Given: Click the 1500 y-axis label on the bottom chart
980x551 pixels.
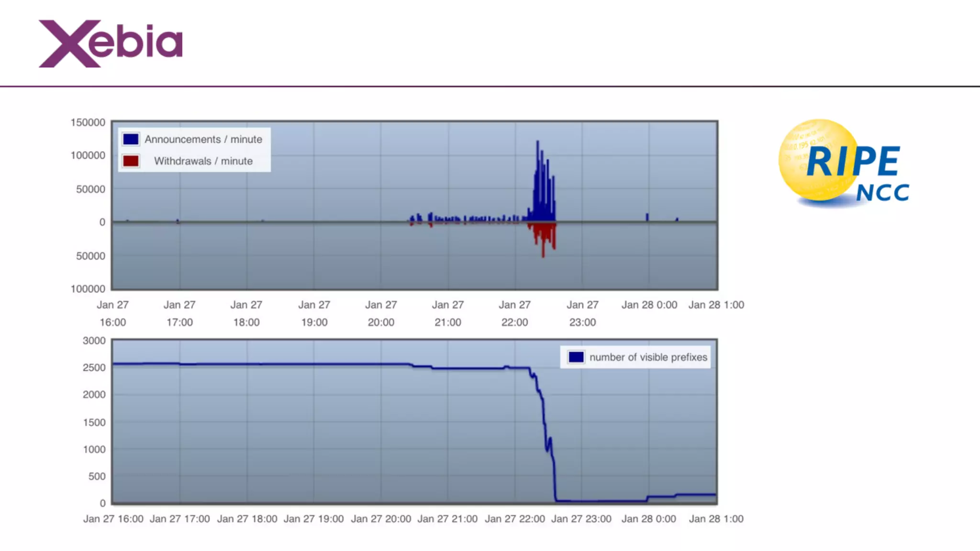Looking at the screenshot, I should (x=94, y=422).
